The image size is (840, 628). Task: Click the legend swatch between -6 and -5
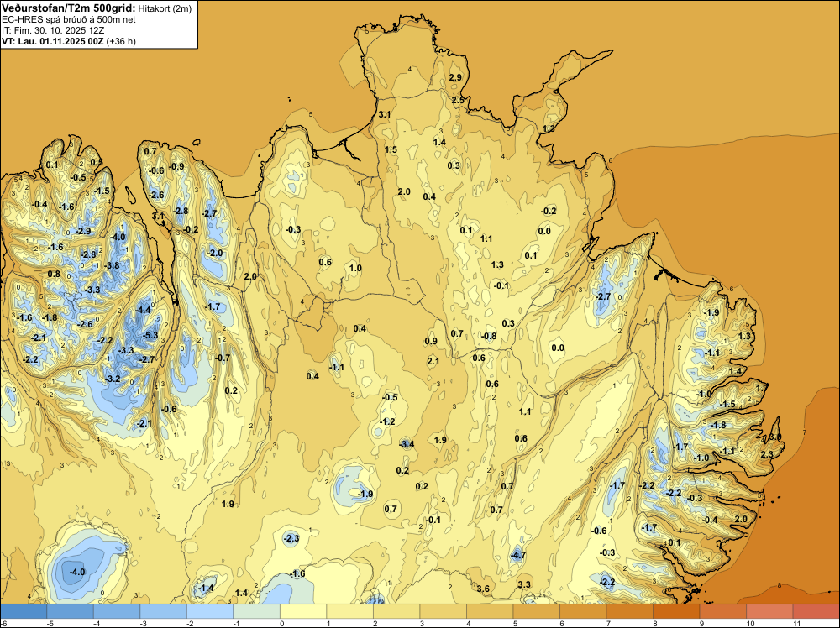(x=24, y=611)
